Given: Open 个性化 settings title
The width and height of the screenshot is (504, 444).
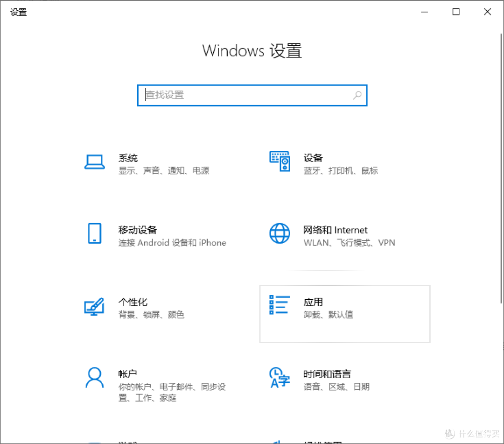Looking at the screenshot, I should (x=133, y=302).
